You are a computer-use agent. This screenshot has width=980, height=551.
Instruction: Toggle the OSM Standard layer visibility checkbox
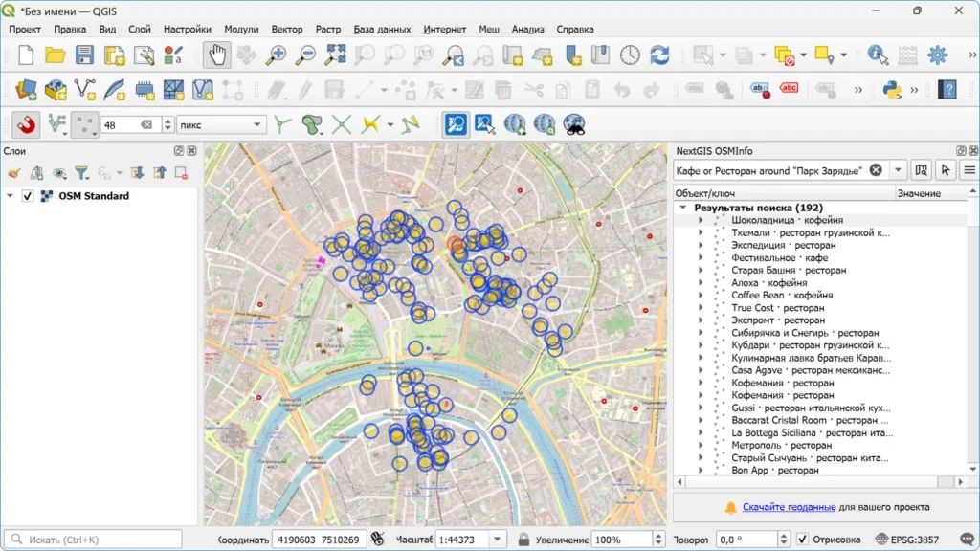pos(28,196)
